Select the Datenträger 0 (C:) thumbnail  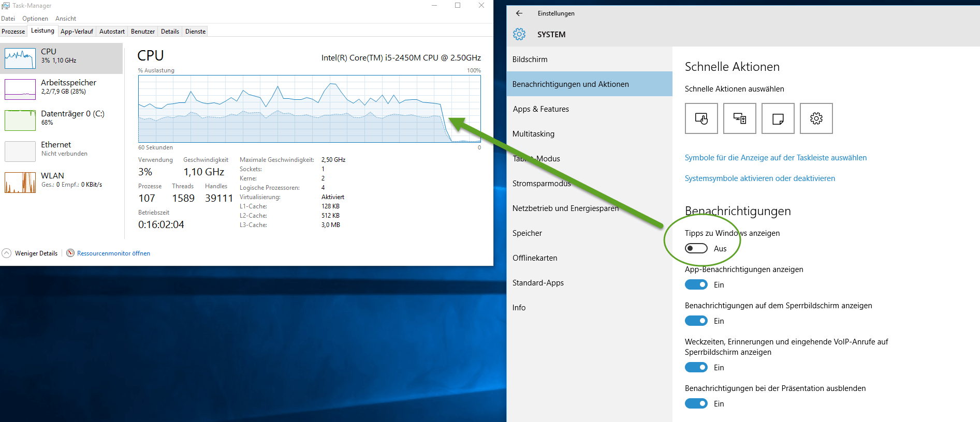click(x=20, y=120)
